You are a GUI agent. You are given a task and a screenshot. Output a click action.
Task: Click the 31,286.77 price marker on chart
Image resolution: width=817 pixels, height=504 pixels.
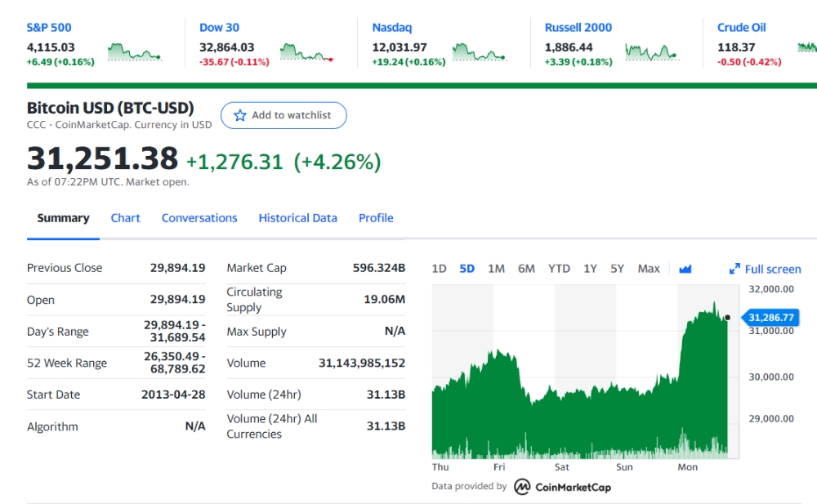coord(770,318)
